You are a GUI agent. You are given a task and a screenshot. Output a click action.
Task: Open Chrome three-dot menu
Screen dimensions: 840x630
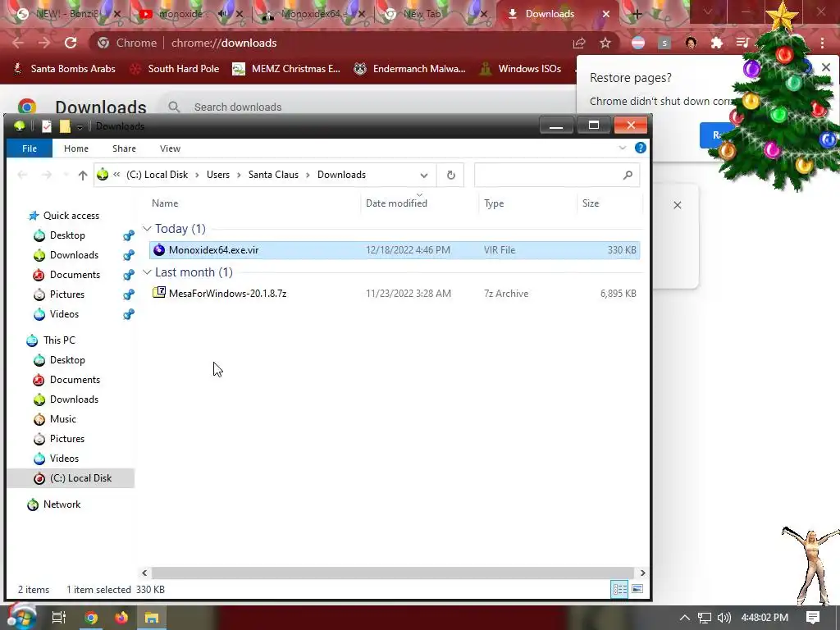(822, 43)
